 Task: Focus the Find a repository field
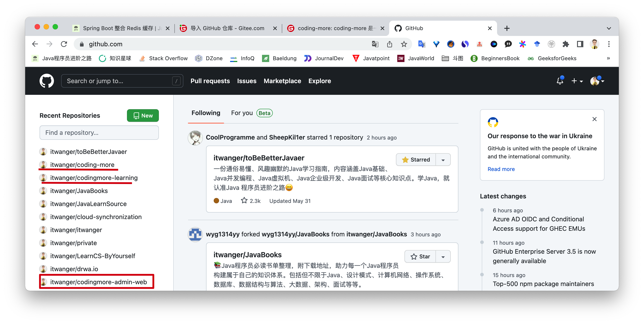99,133
